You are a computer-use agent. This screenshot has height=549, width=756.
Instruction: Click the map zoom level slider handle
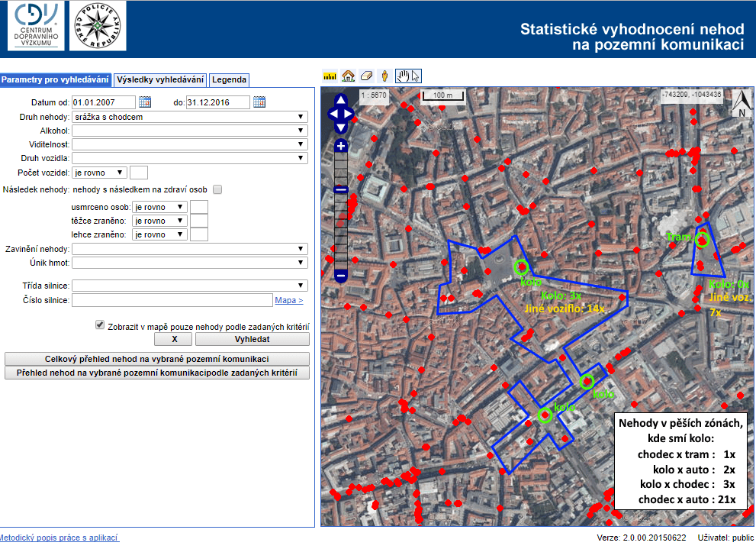click(x=341, y=189)
